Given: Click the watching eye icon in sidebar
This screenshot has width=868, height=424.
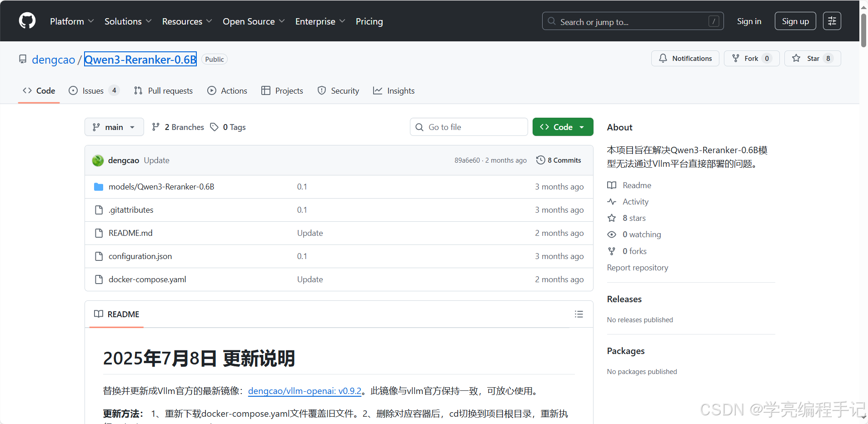Looking at the screenshot, I should tap(612, 234).
